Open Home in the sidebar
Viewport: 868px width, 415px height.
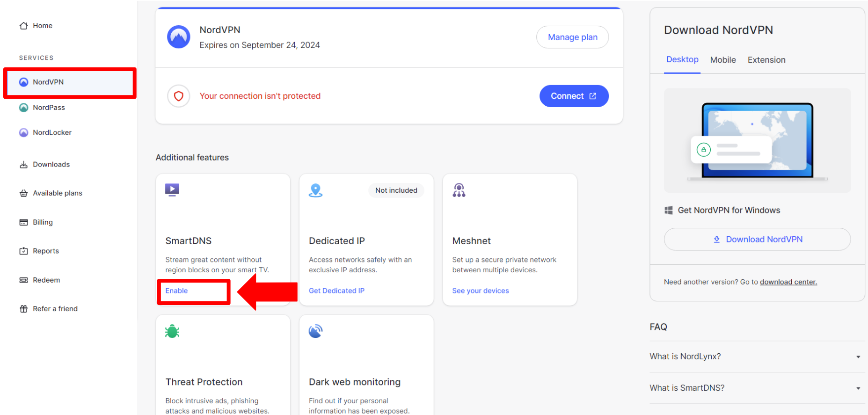point(42,26)
